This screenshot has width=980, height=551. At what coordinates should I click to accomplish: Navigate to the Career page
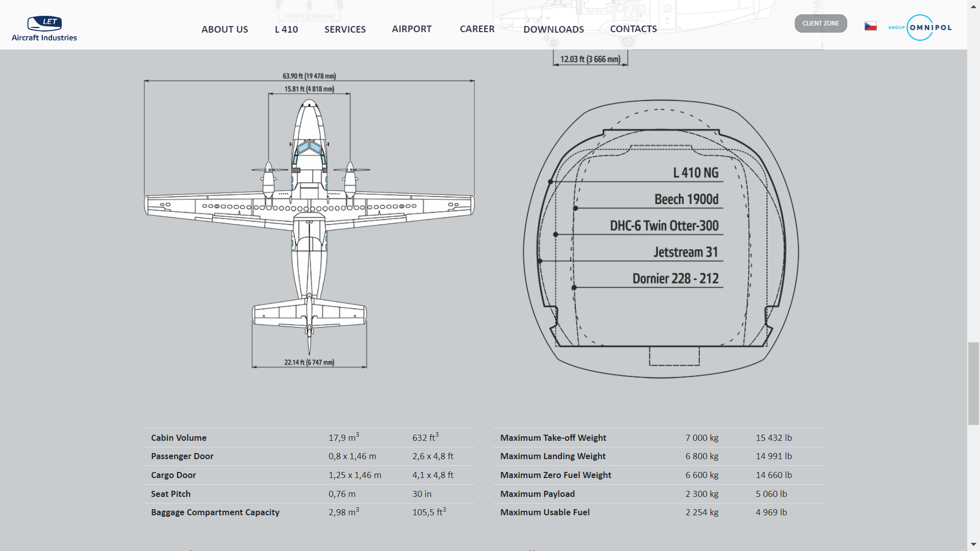coord(477,29)
